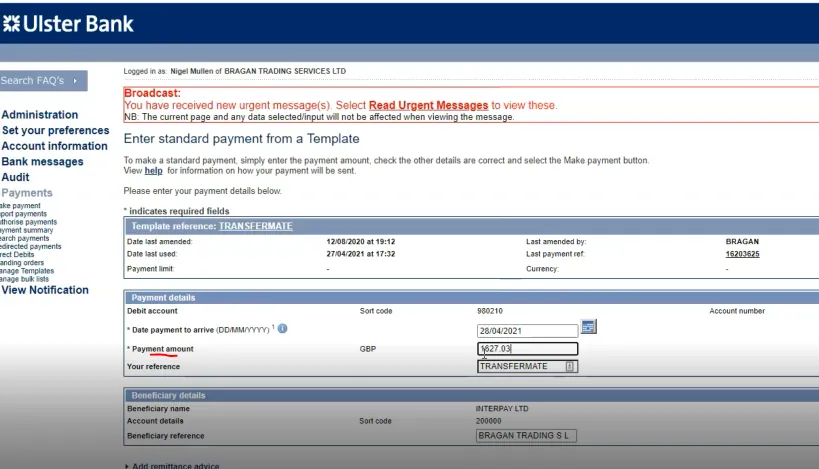Click beneficiary sort code '200000'
819x469 pixels.
[488, 421]
